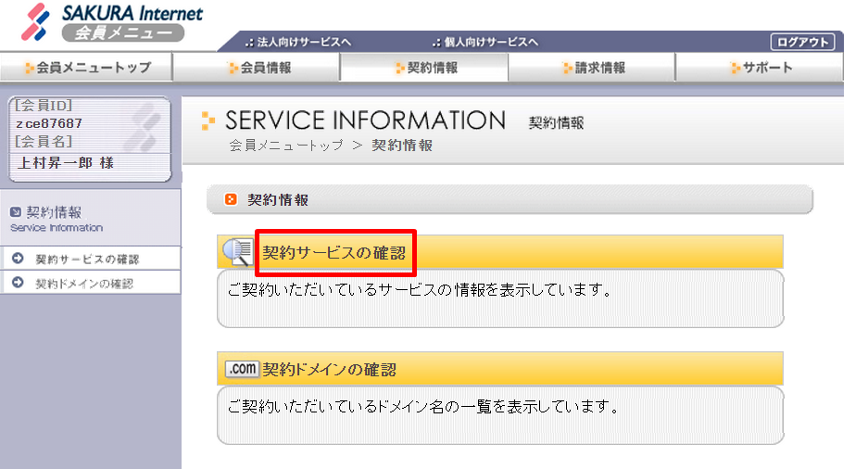This screenshot has height=469, width=868.
Task: Click the .com domain icon
Action: point(242,369)
